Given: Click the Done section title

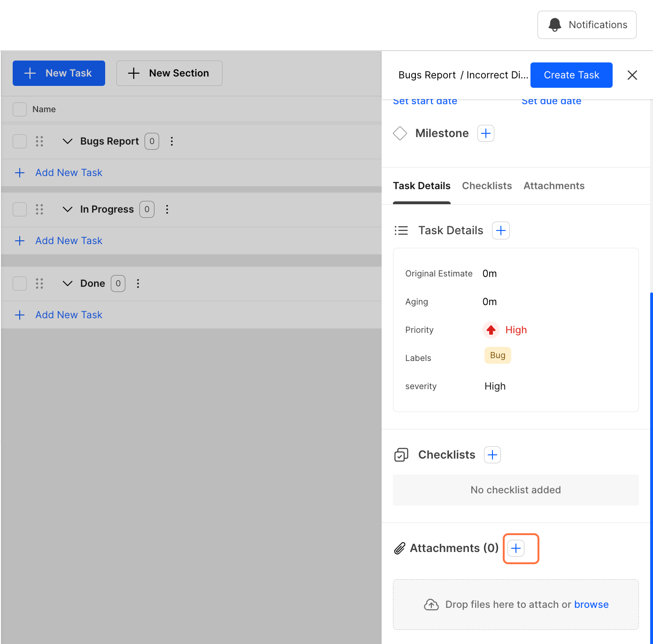Looking at the screenshot, I should point(92,284).
